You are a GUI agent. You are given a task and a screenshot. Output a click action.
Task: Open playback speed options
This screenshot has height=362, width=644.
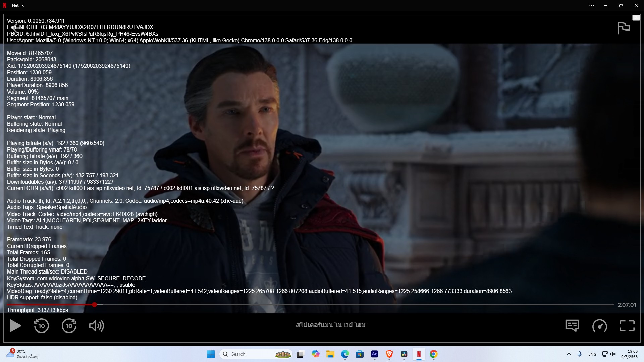599,326
